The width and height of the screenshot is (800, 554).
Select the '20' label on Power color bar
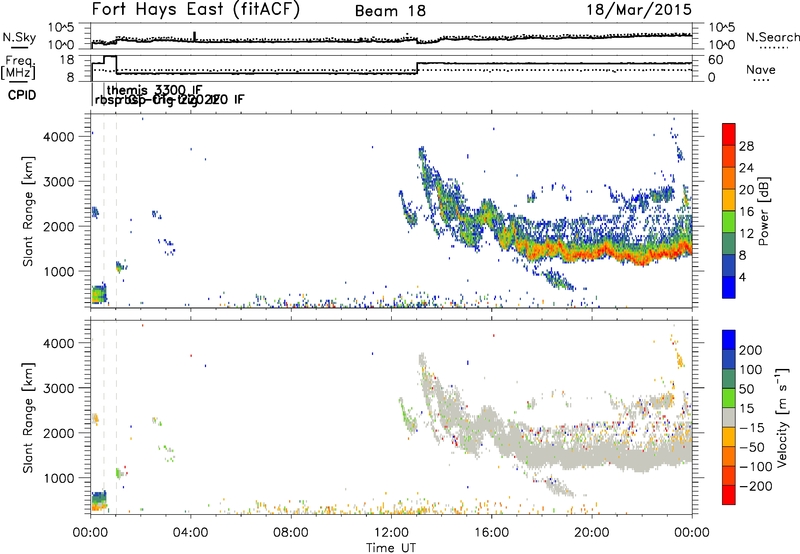[746, 190]
